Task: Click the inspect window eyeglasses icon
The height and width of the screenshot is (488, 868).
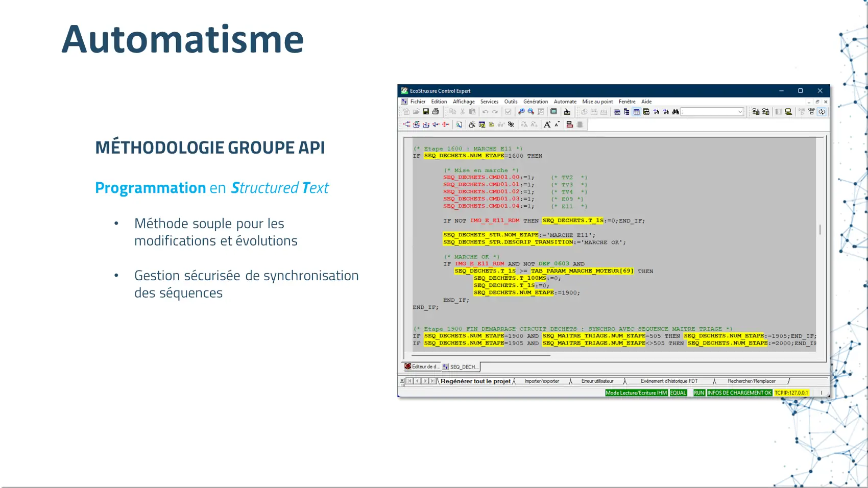Action: point(501,125)
